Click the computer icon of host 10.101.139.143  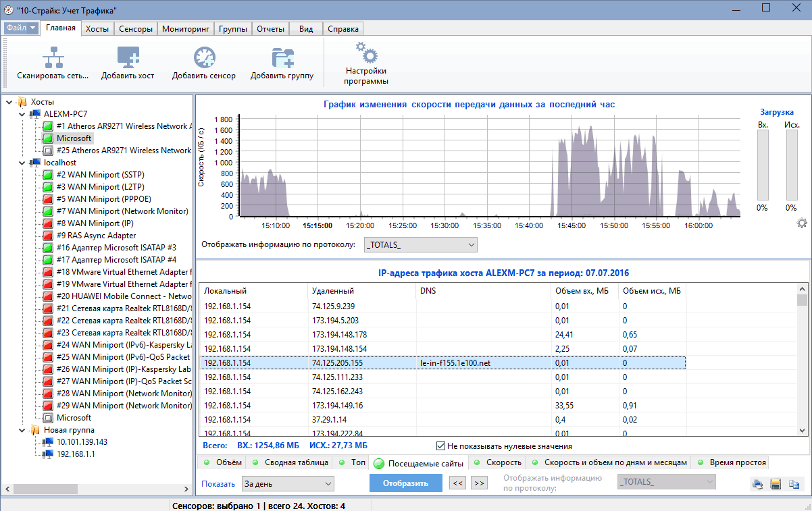click(48, 442)
